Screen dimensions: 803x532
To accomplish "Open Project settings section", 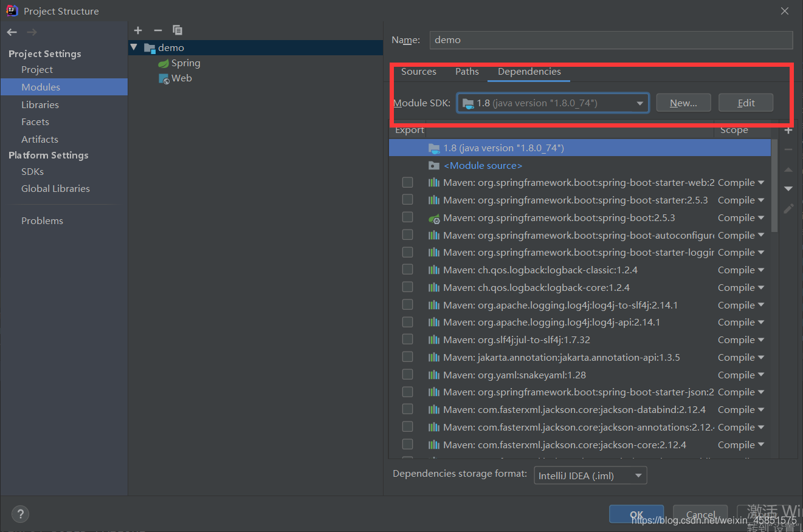I will click(x=36, y=70).
